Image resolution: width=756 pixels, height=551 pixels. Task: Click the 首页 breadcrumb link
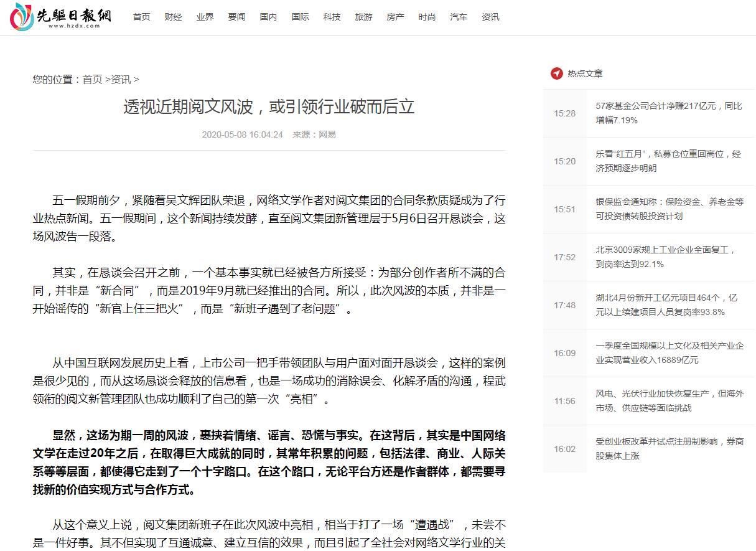(x=92, y=79)
